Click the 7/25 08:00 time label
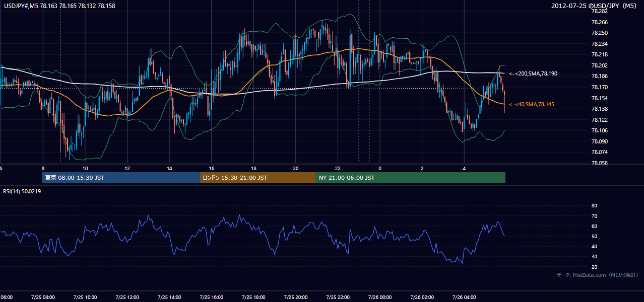Image resolution: width=644 pixels, height=302 pixels. coord(43,297)
